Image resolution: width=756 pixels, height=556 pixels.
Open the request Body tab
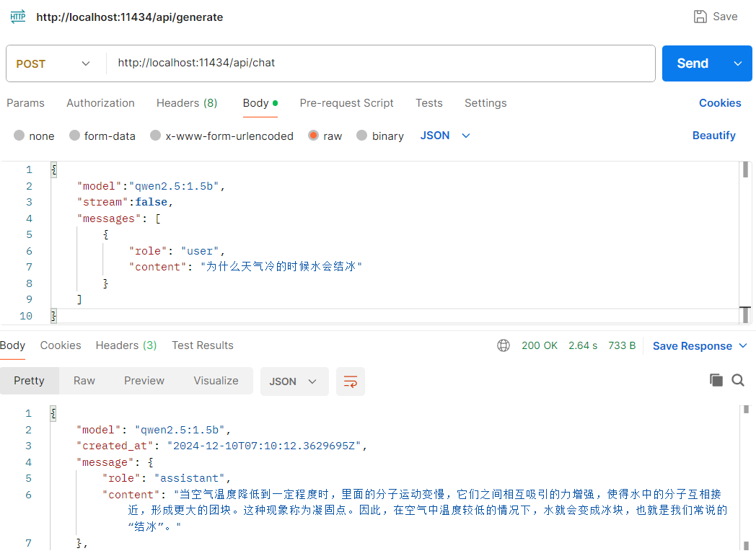260,103
